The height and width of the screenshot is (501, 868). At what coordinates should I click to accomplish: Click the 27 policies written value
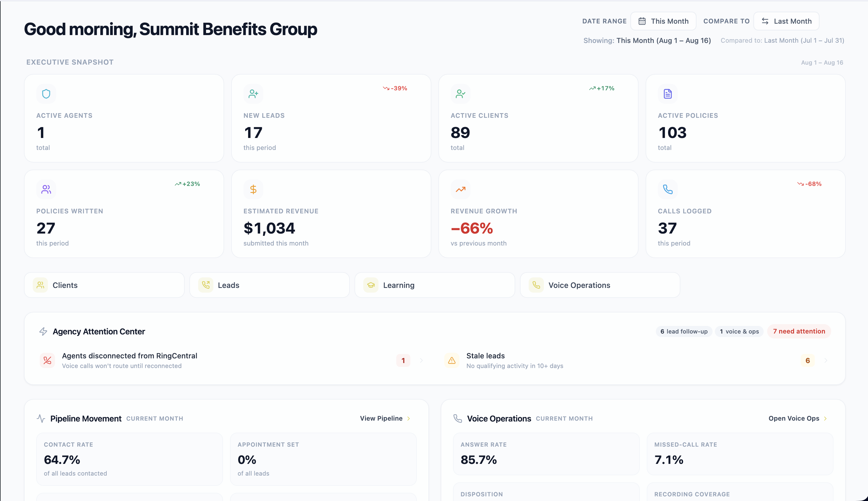pyautogui.click(x=46, y=229)
